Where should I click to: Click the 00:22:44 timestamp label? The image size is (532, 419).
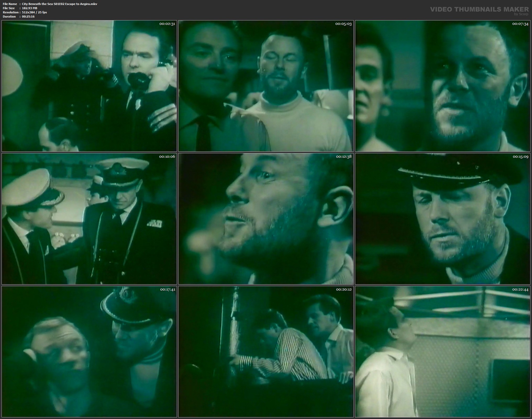[x=520, y=290]
